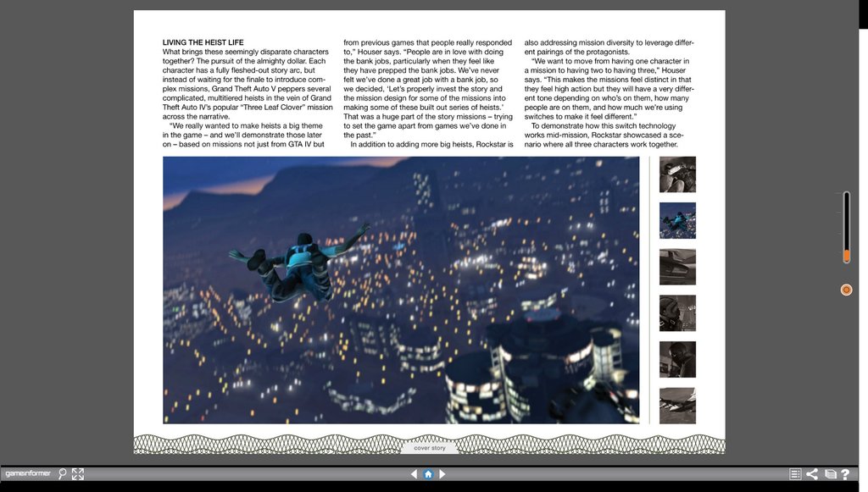Image resolution: width=868 pixels, height=492 pixels.
Task: Select the third gallery thumbnail
Action: 677,267
